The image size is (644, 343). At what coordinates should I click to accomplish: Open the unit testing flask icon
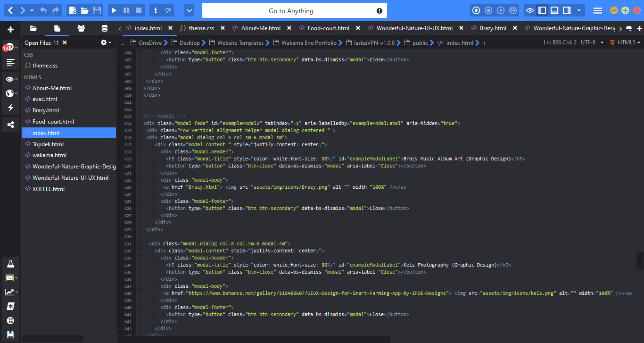[10, 263]
